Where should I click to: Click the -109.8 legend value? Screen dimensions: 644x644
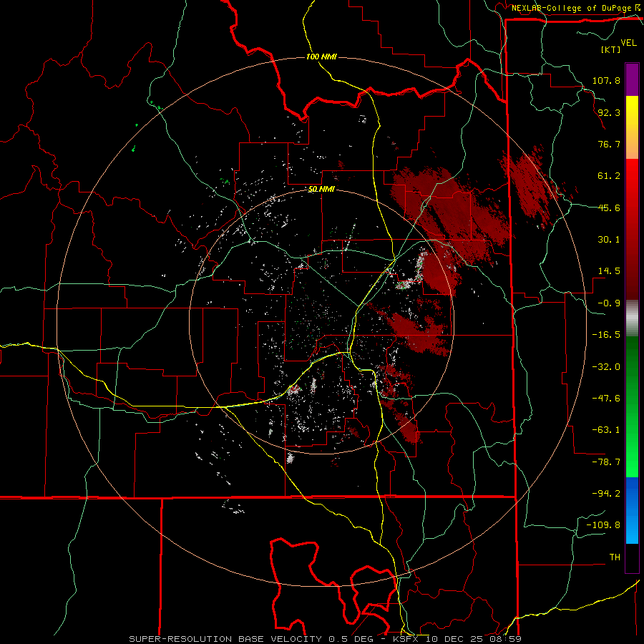tap(603, 525)
